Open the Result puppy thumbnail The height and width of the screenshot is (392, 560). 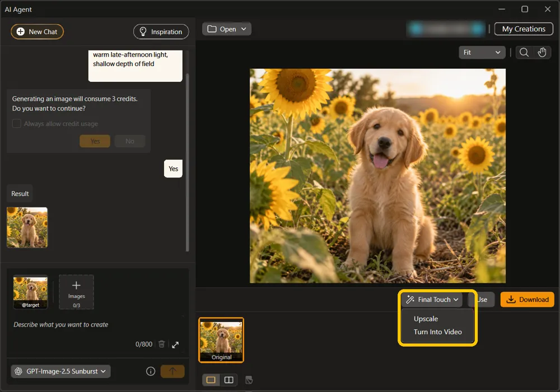tap(27, 227)
